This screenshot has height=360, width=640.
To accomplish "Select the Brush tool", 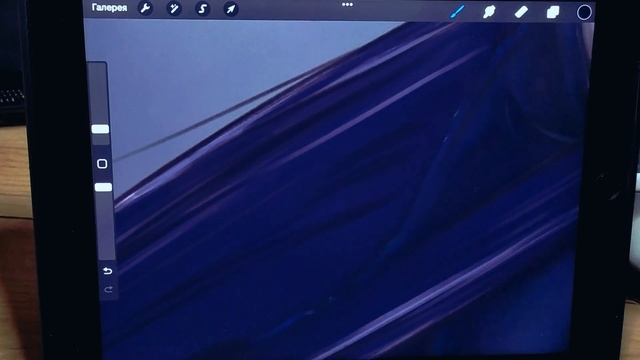I will (457, 11).
